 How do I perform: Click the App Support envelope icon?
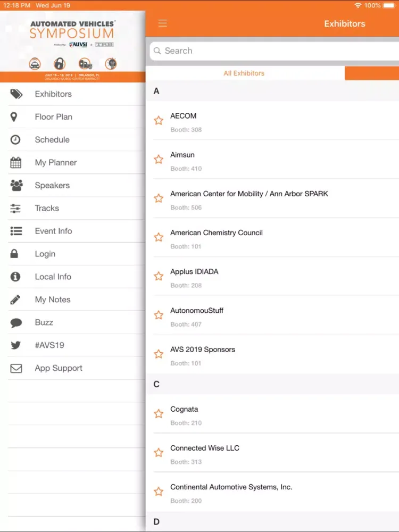click(x=16, y=368)
